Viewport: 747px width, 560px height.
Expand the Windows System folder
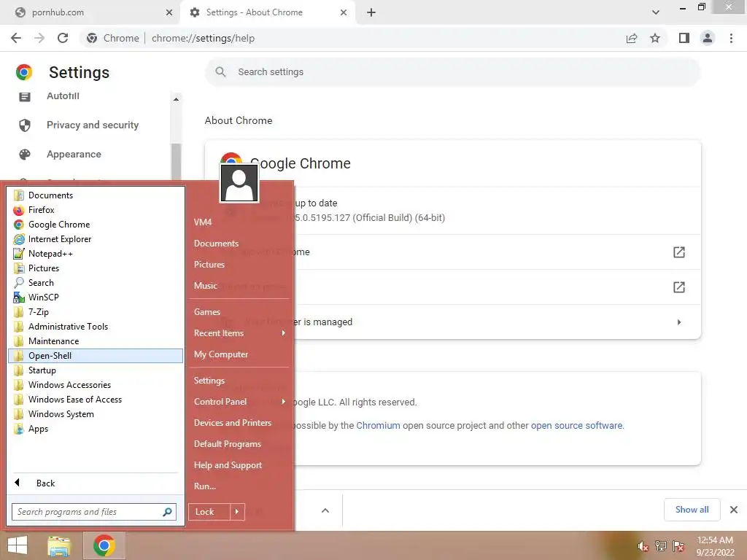tap(96, 414)
